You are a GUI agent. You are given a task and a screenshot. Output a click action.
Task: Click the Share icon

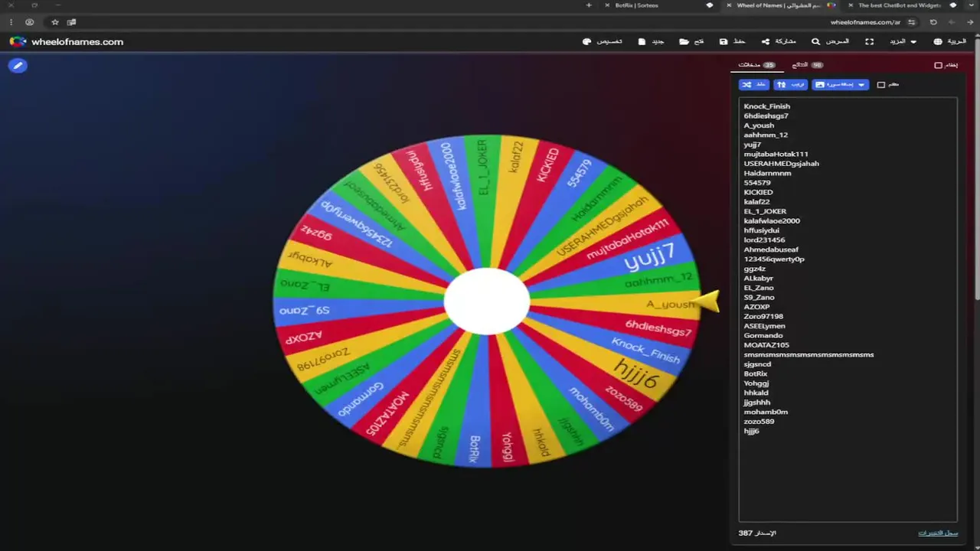(x=765, y=41)
